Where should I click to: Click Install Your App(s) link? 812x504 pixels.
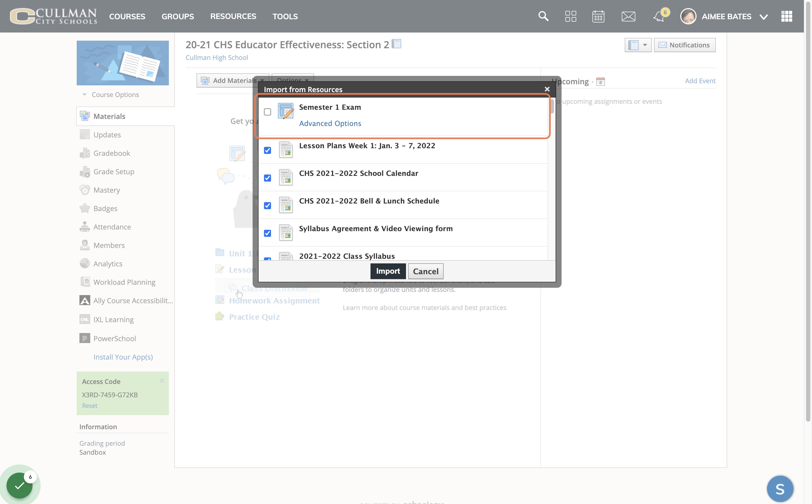click(123, 357)
